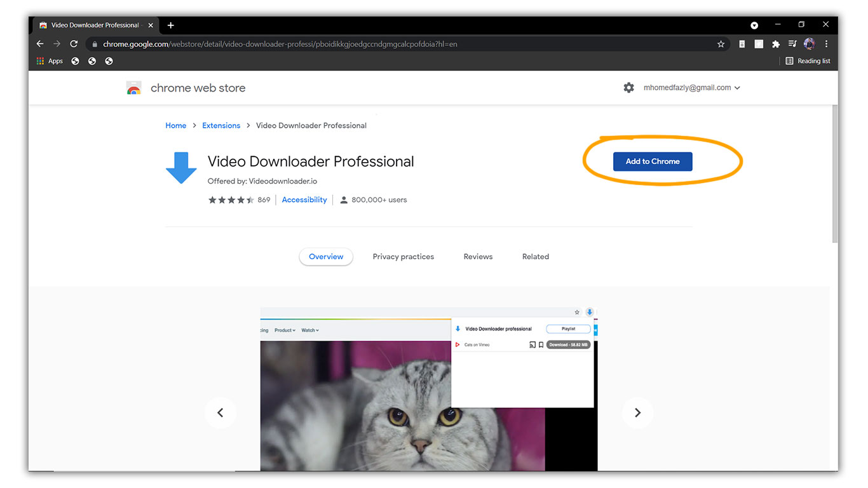Click the chrome web store logo
The height and width of the screenshot is (488, 868).
pyautogui.click(x=186, y=88)
